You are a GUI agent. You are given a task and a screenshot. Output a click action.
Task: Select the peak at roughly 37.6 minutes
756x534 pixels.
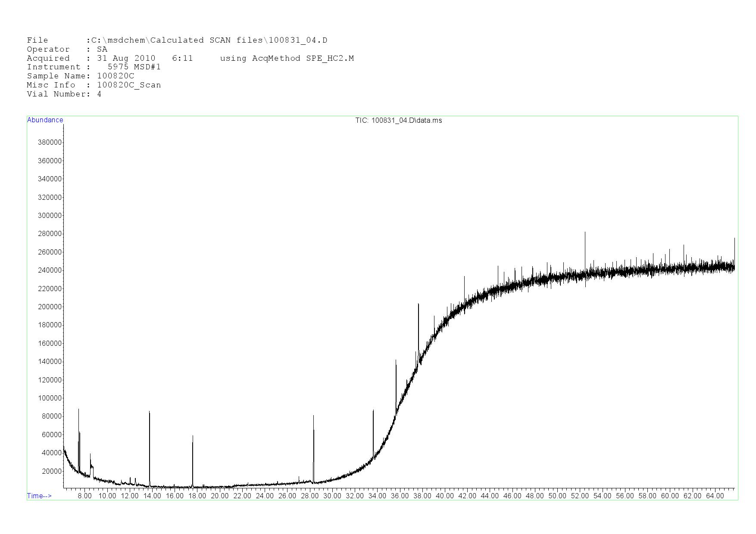pyautogui.click(x=418, y=319)
